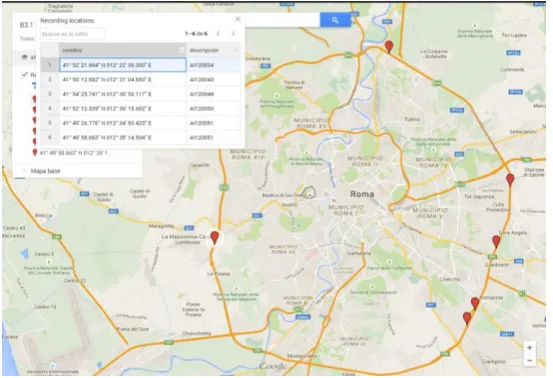Open the descripción column dropdown arrow

[236, 50]
